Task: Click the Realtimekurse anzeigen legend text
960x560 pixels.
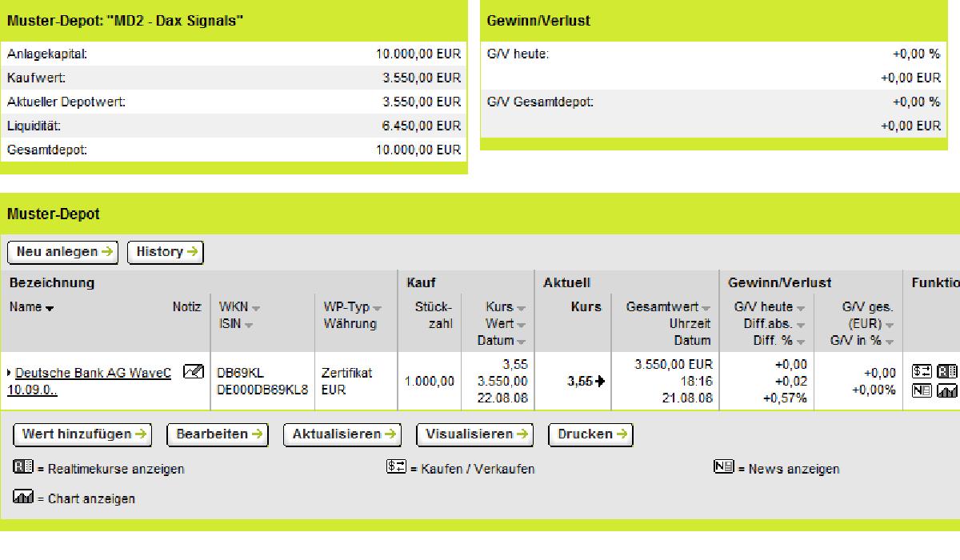Action: 115,469
